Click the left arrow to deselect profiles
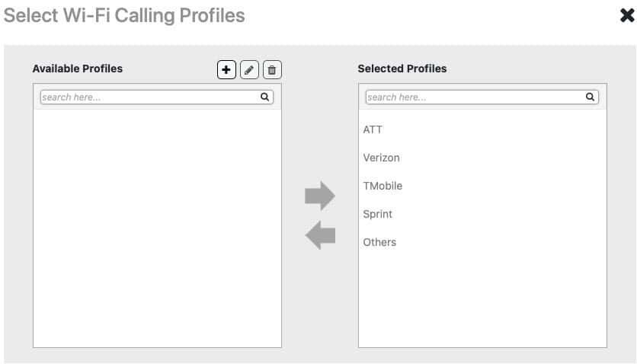 pos(320,235)
